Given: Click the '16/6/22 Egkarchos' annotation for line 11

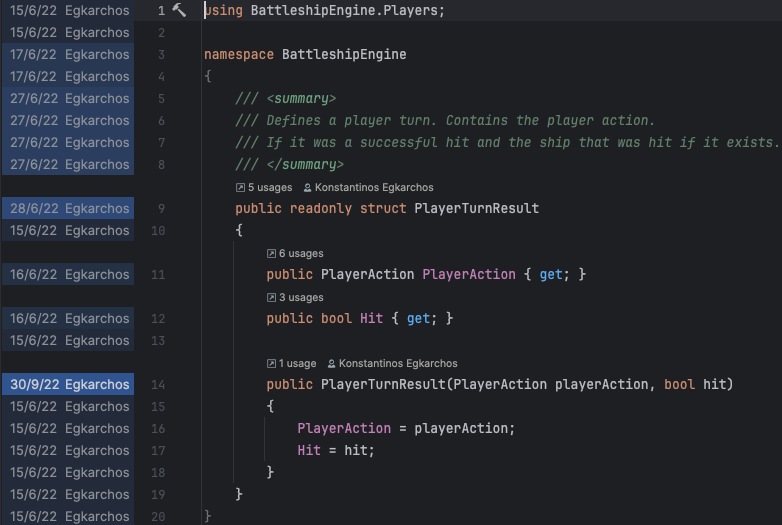Looking at the screenshot, I should coord(68,274).
